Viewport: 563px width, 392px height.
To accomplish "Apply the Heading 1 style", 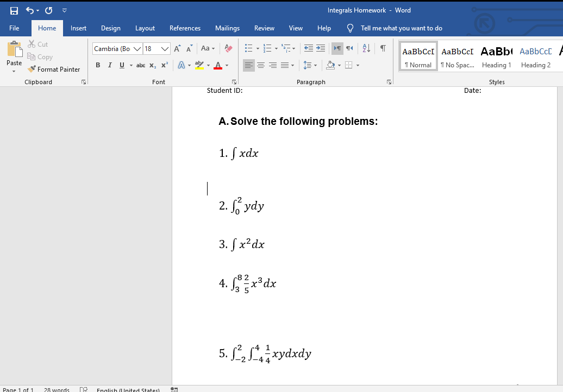I will (497, 56).
